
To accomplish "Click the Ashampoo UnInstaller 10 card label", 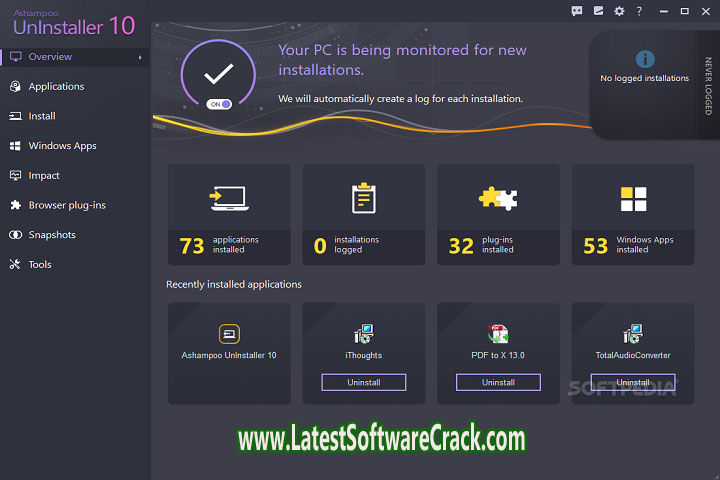I will click(229, 355).
